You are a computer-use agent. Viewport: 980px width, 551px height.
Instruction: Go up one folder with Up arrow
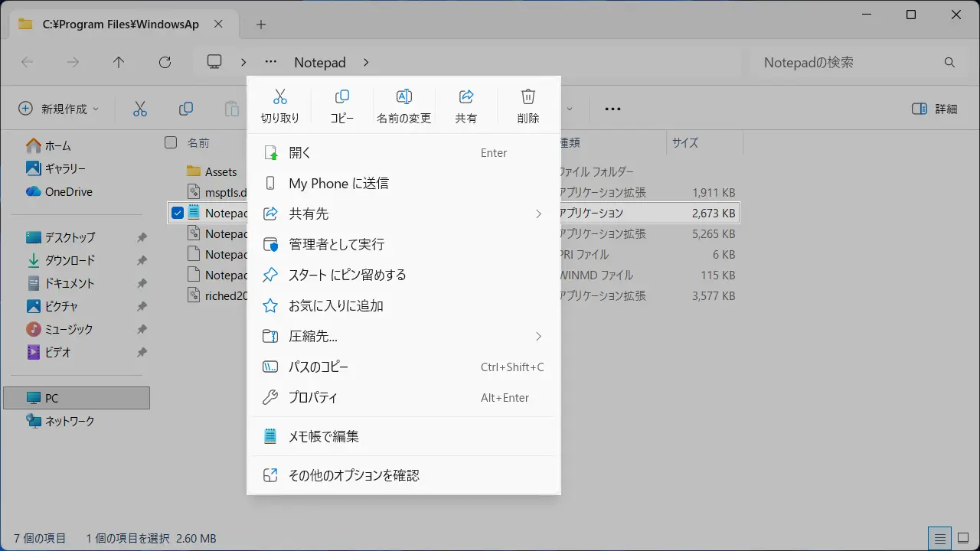point(118,63)
